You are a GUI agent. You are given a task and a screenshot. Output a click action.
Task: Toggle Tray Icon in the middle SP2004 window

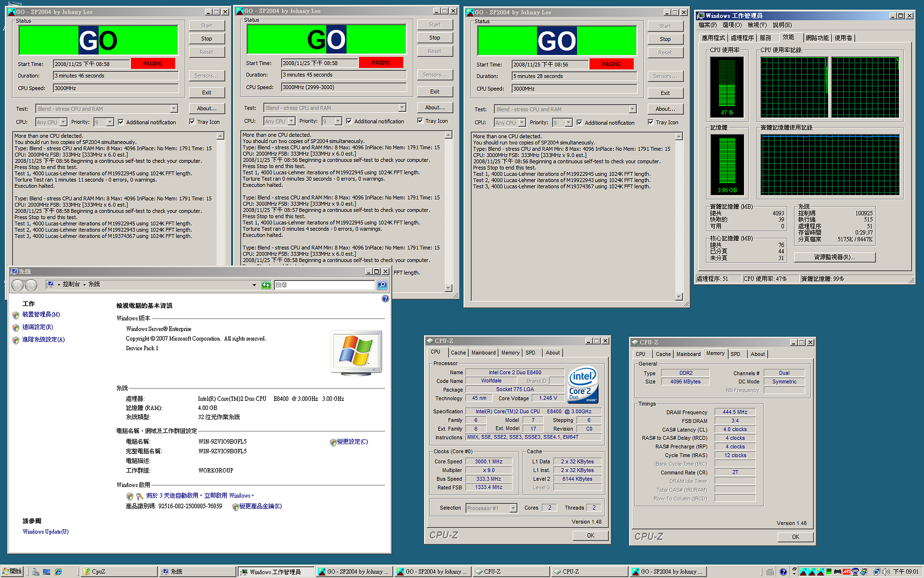(420, 121)
